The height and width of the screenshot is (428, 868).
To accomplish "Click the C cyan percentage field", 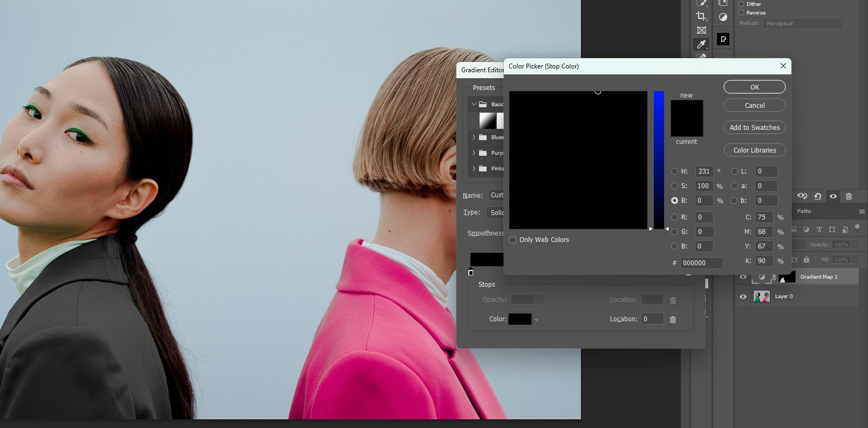I will tap(763, 217).
